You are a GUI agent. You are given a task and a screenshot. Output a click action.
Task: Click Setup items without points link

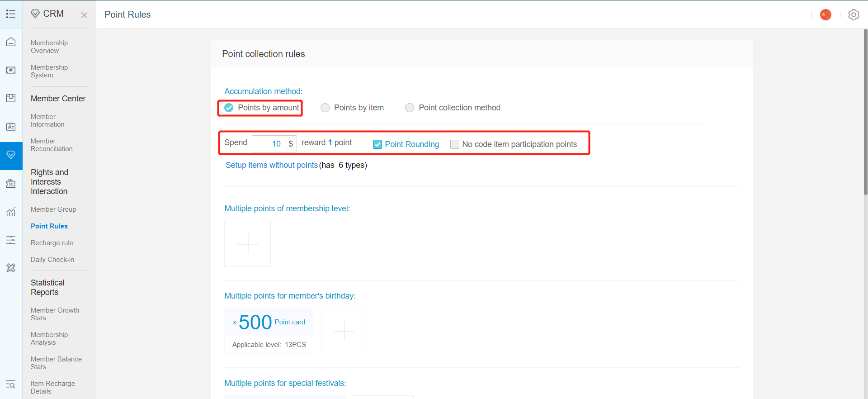[272, 165]
